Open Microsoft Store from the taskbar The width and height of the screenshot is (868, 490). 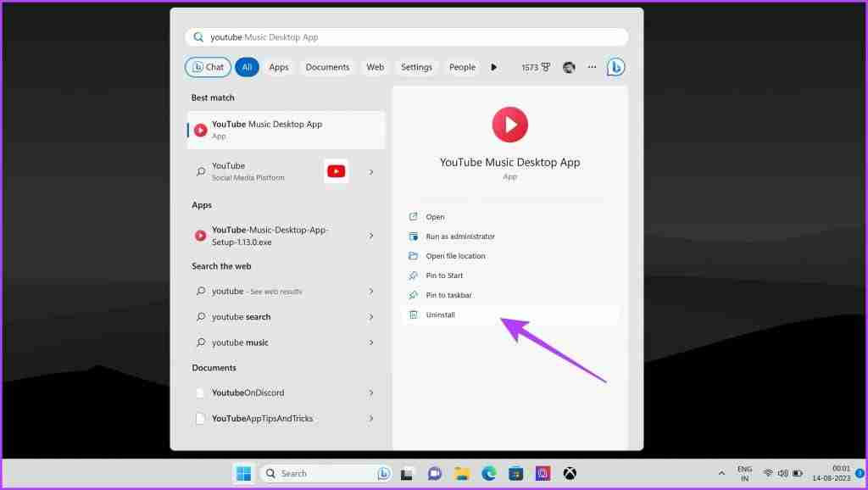click(x=516, y=473)
